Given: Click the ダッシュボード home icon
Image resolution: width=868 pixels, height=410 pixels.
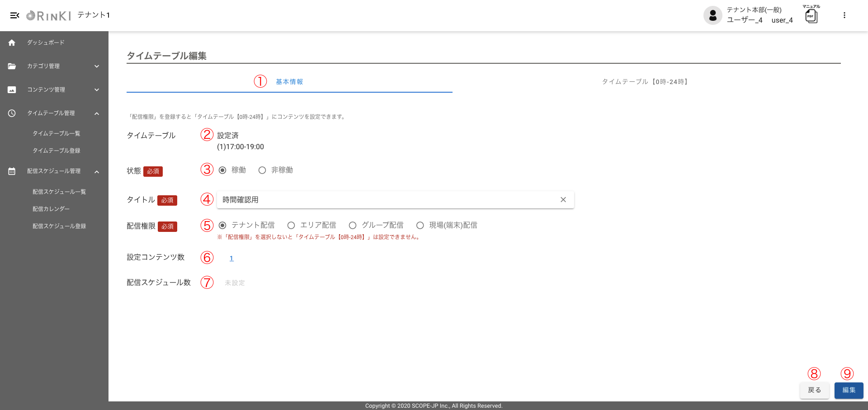Looking at the screenshot, I should [x=12, y=42].
